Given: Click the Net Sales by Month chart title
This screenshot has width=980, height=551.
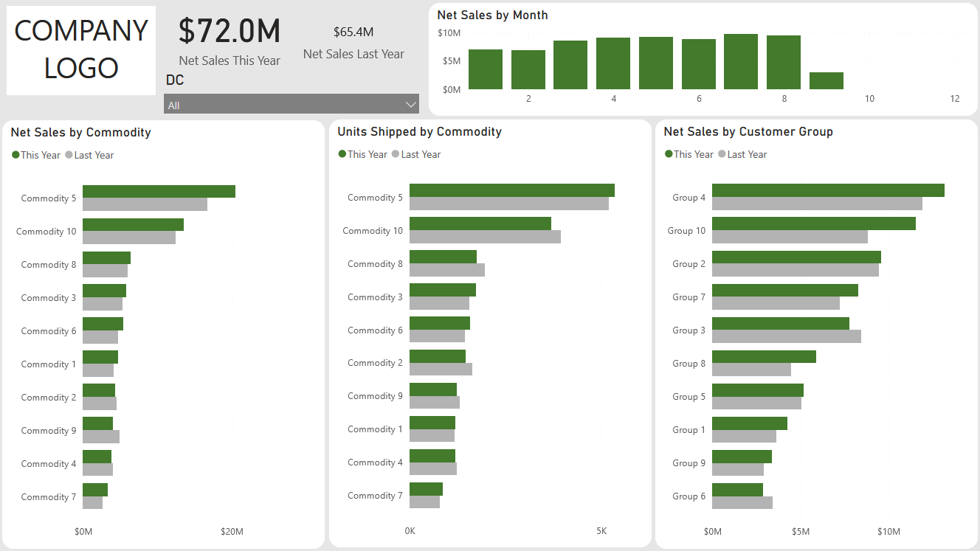Looking at the screenshot, I should click(x=492, y=15).
